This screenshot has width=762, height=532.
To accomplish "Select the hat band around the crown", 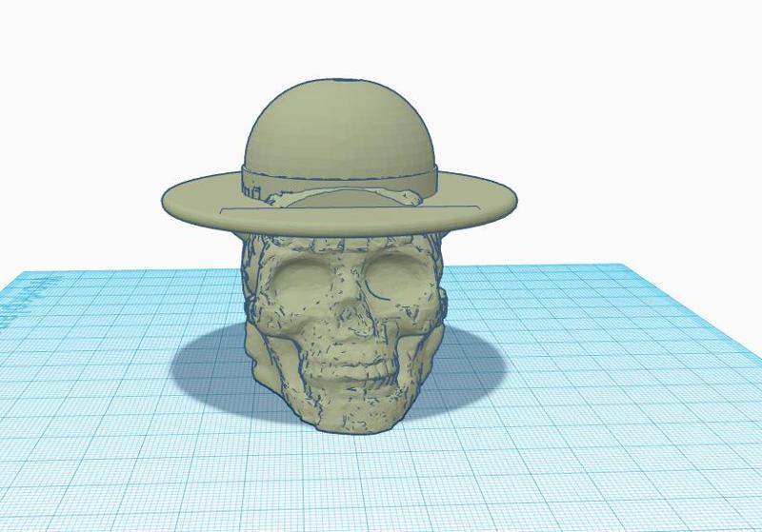I will 340,184.
